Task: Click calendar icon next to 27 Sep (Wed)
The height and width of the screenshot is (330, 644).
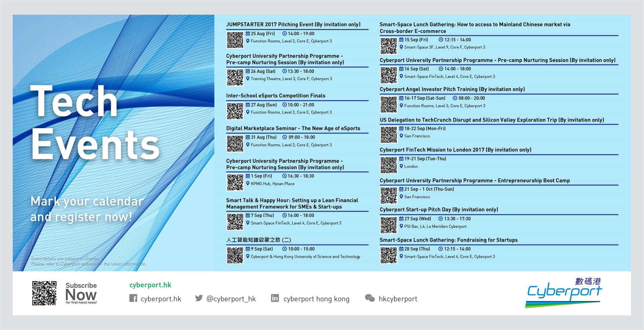Action: click(x=401, y=219)
